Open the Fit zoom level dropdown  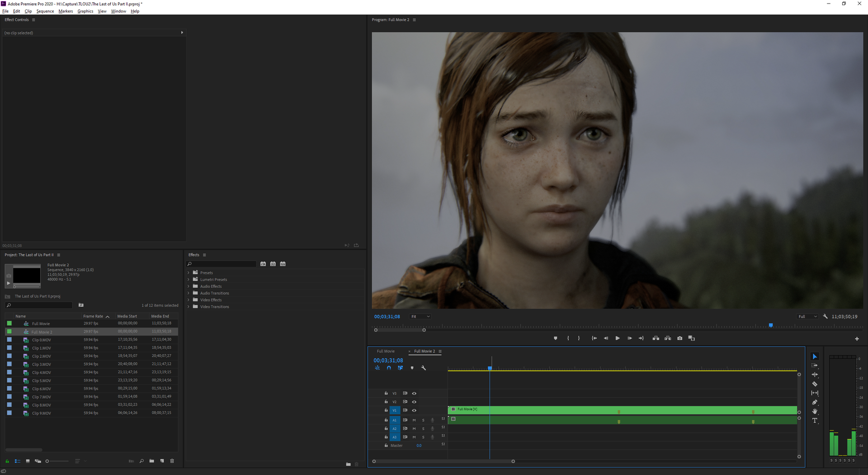click(x=420, y=317)
